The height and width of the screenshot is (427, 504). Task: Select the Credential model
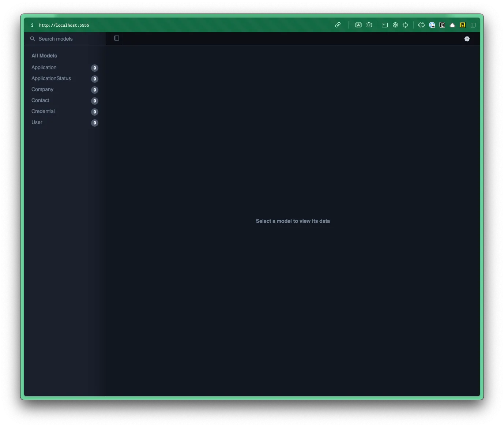tap(43, 111)
